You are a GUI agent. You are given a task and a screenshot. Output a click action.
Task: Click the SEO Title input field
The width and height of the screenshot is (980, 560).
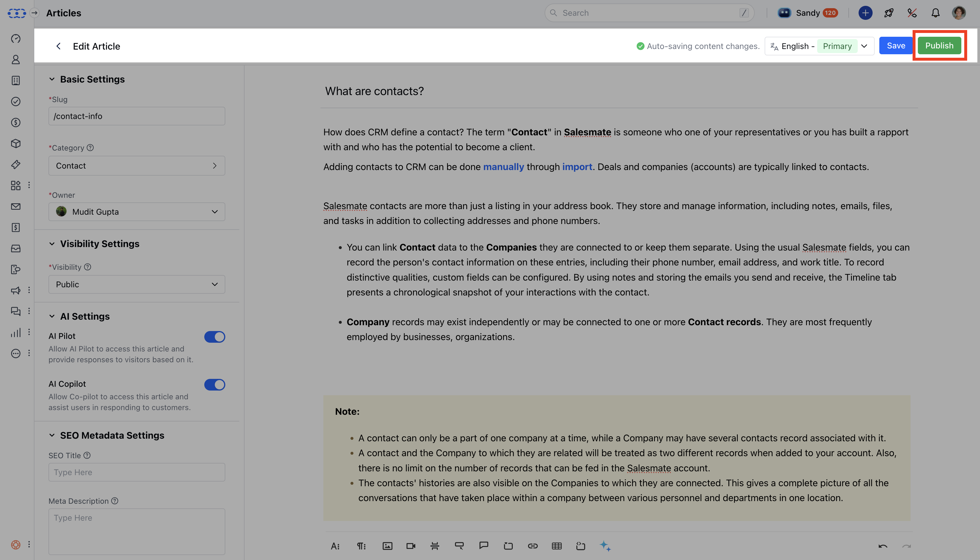click(137, 472)
